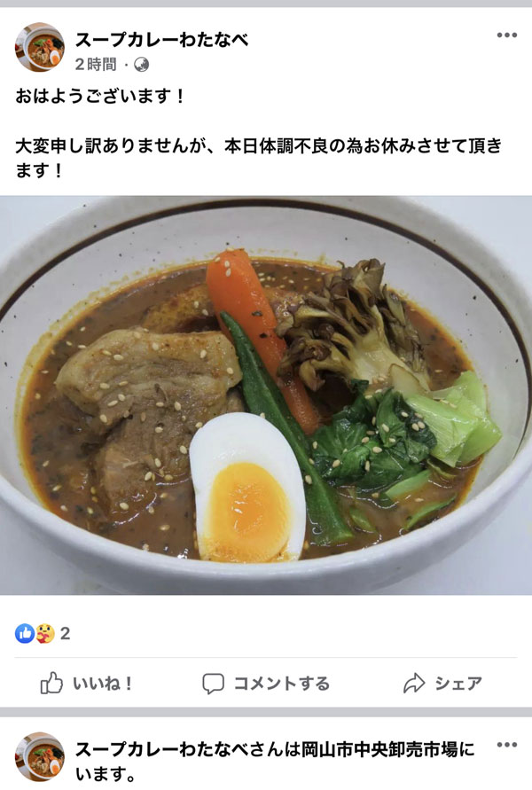Screen dimensions: 532x790
Task: Open the first post's profile picture
Action: [39, 47]
